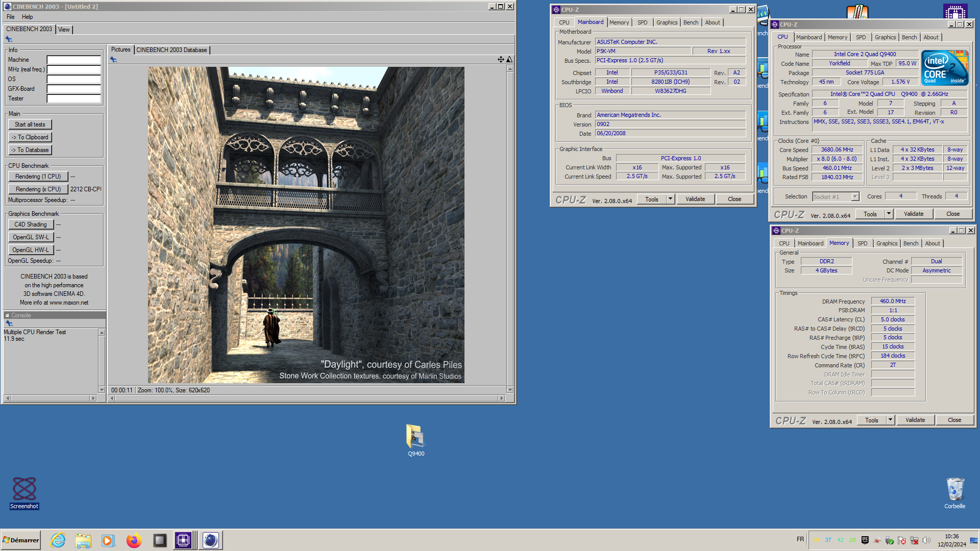Click the volume speaker tray icon
This screenshot has height=551, width=980.
926,540
